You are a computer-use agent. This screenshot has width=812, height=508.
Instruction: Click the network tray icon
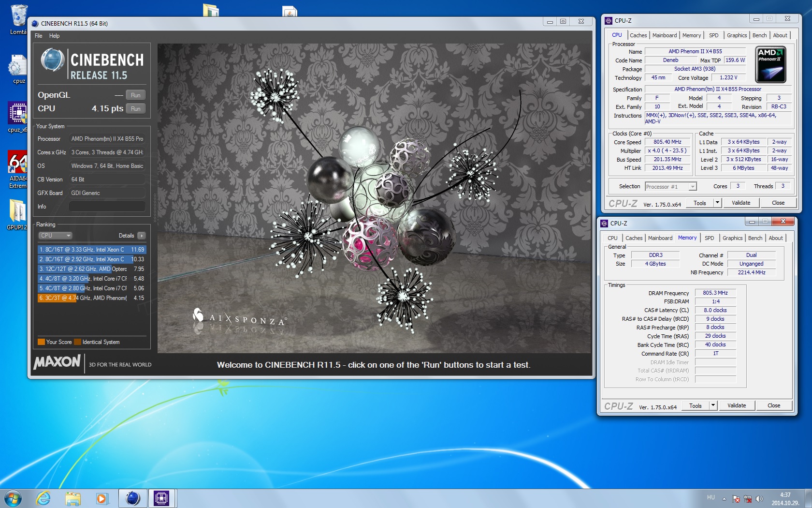pos(748,498)
